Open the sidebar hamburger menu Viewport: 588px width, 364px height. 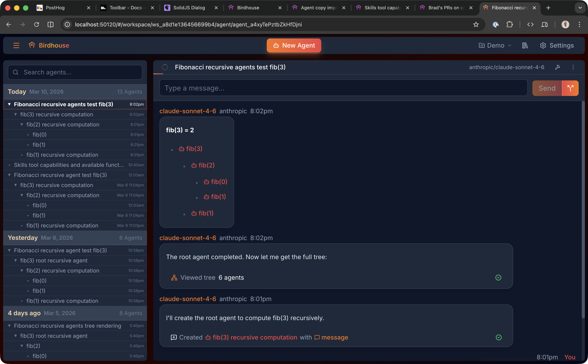(16, 45)
